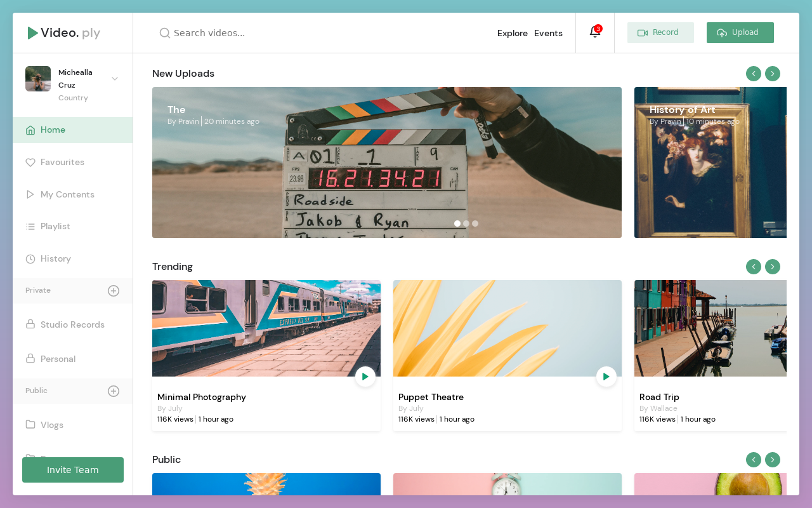
Task: Add a new Public folder
Action: click(114, 391)
